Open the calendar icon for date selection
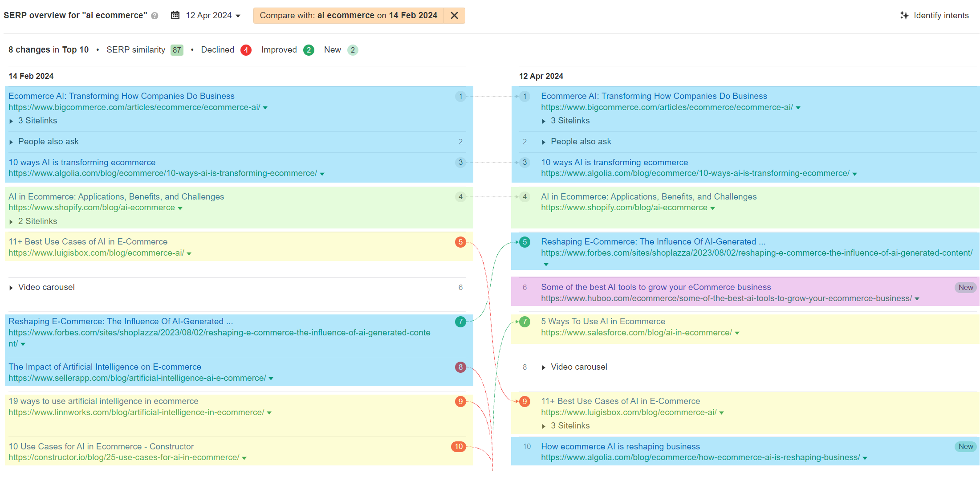 [x=175, y=15]
